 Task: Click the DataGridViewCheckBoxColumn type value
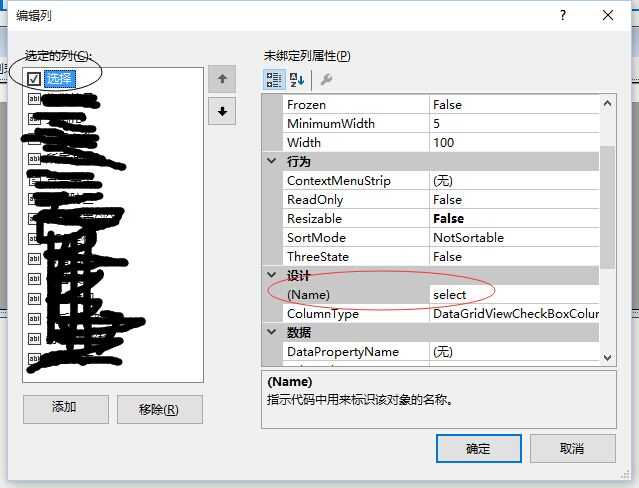(x=516, y=314)
